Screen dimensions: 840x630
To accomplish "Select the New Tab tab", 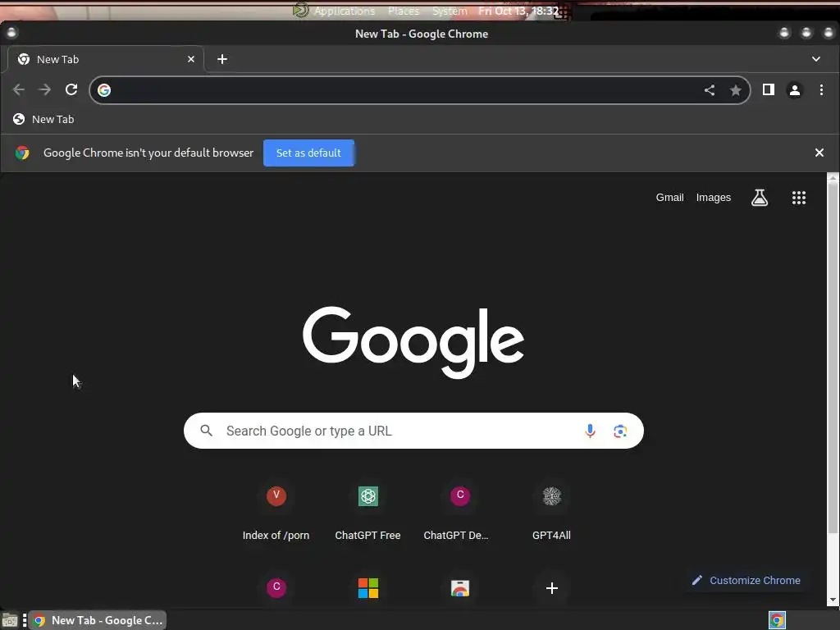I will coord(106,59).
